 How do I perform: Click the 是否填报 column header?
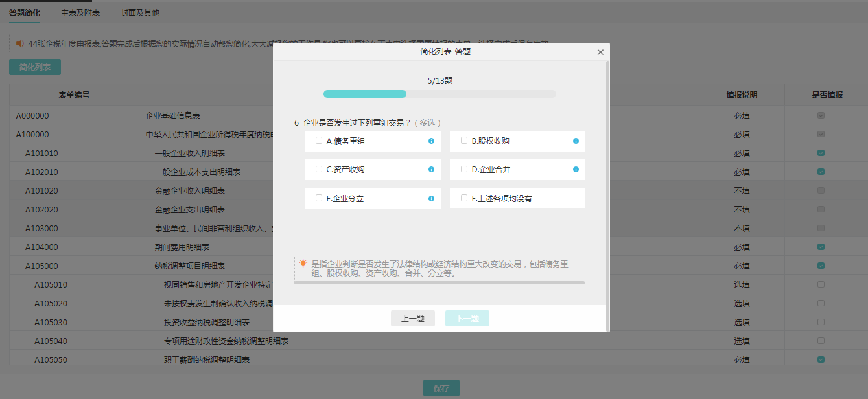pyautogui.click(x=827, y=95)
